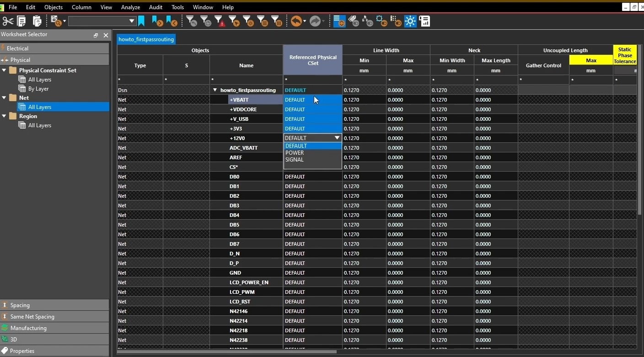Click the Referenced Physical CSet column header
The height and width of the screenshot is (357, 644).
coord(313,60)
